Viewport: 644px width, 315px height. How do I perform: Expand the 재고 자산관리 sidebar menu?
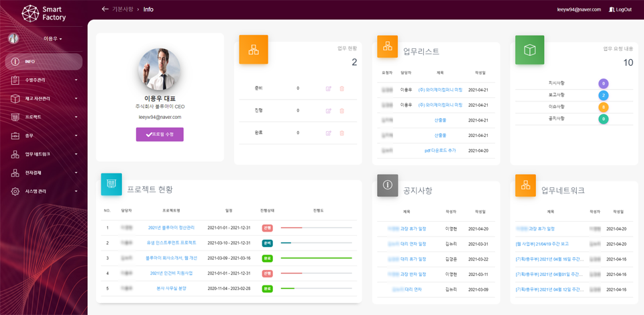point(44,99)
